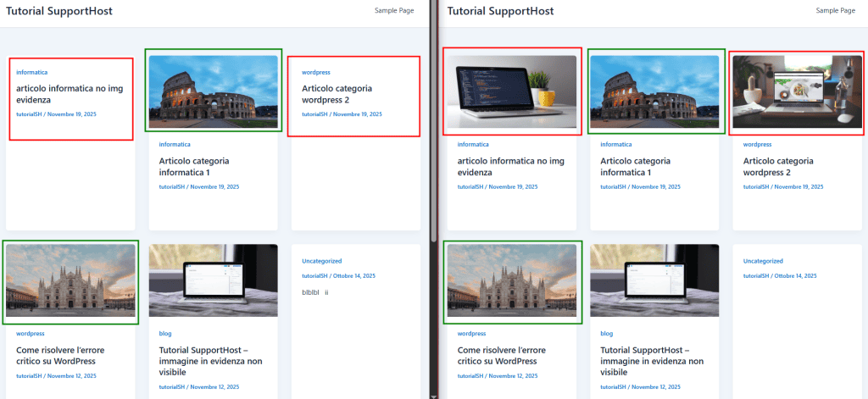Select wordpress category above 'Come risolvere', right pane
The height and width of the screenshot is (399, 868).
pos(471,334)
